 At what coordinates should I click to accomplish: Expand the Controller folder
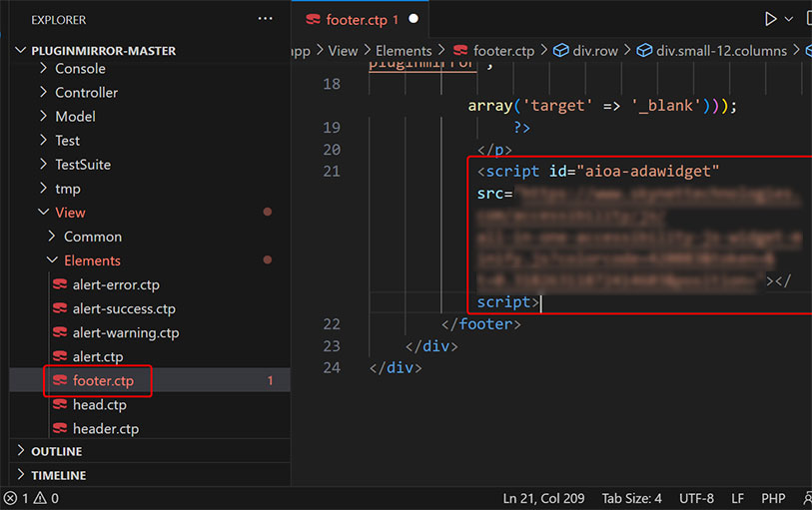coord(43,92)
